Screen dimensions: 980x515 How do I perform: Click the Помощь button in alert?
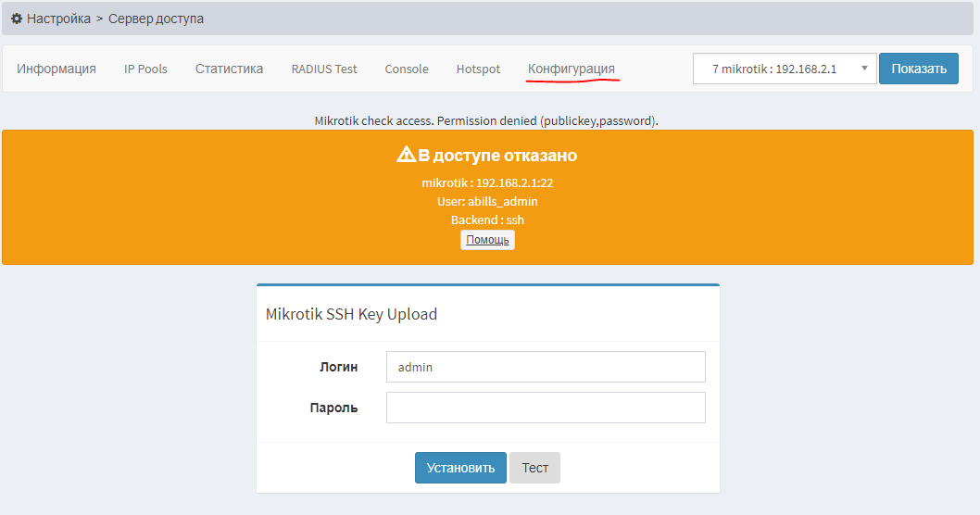(x=487, y=240)
